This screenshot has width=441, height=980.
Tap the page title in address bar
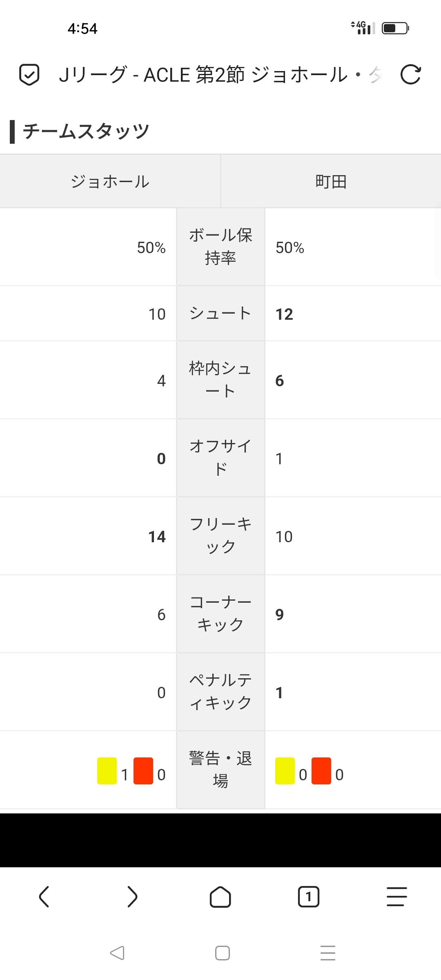[x=220, y=75]
